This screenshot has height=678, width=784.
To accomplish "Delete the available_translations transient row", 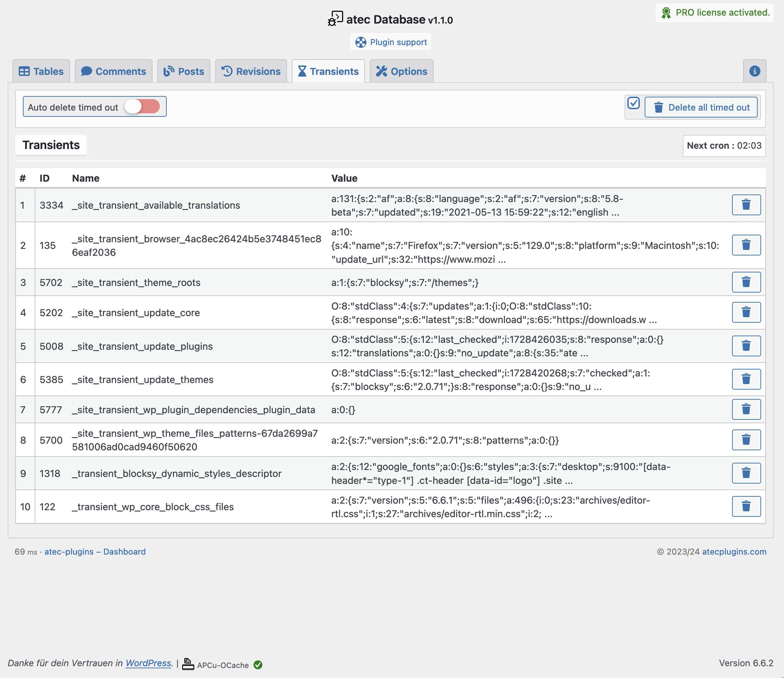I will (746, 205).
